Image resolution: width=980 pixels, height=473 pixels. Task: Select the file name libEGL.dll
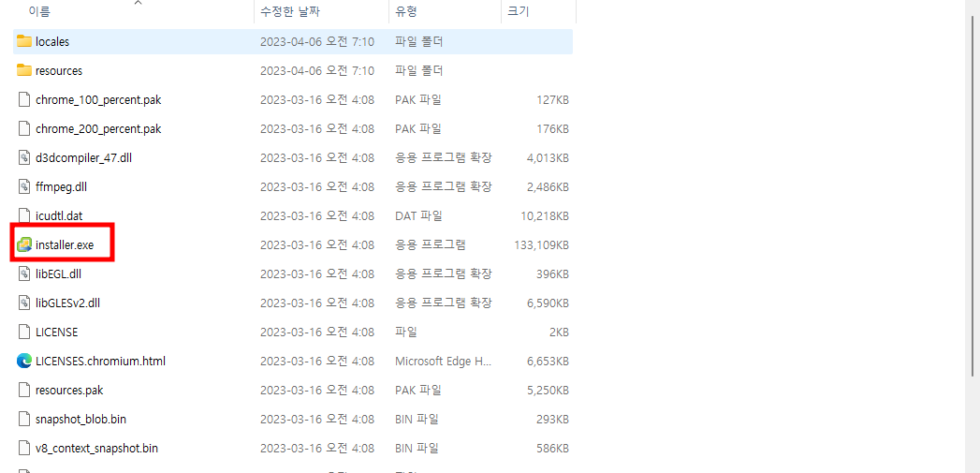(x=59, y=274)
